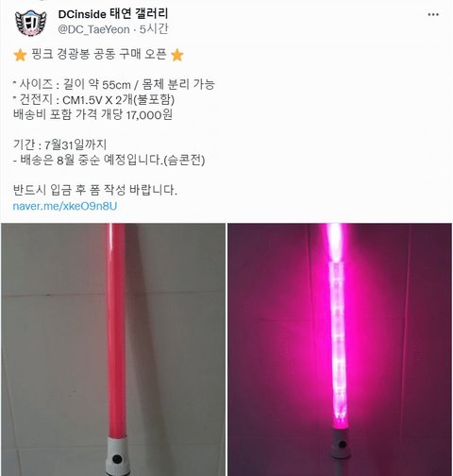Open the DCinside 태연 갤러리 profile avatar

[30, 23]
